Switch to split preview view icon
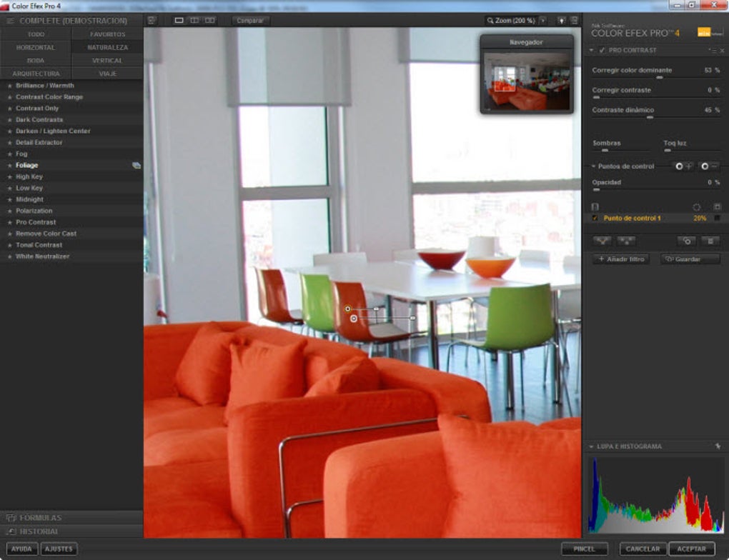 [x=194, y=21]
